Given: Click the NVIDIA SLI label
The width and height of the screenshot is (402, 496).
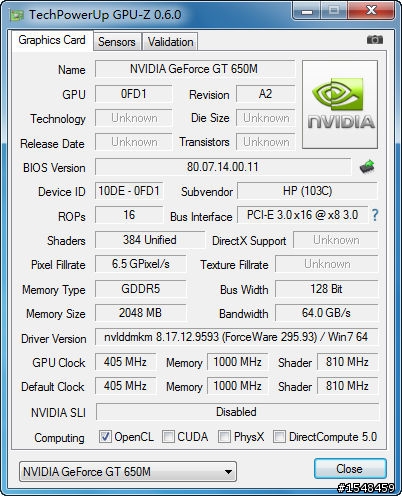Looking at the screenshot, I should 58,413.
